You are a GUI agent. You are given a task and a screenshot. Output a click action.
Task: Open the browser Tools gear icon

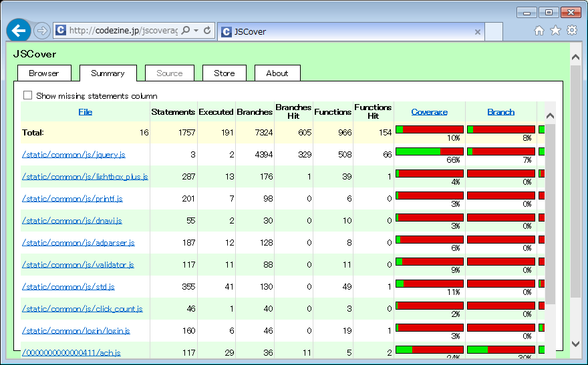(572, 31)
